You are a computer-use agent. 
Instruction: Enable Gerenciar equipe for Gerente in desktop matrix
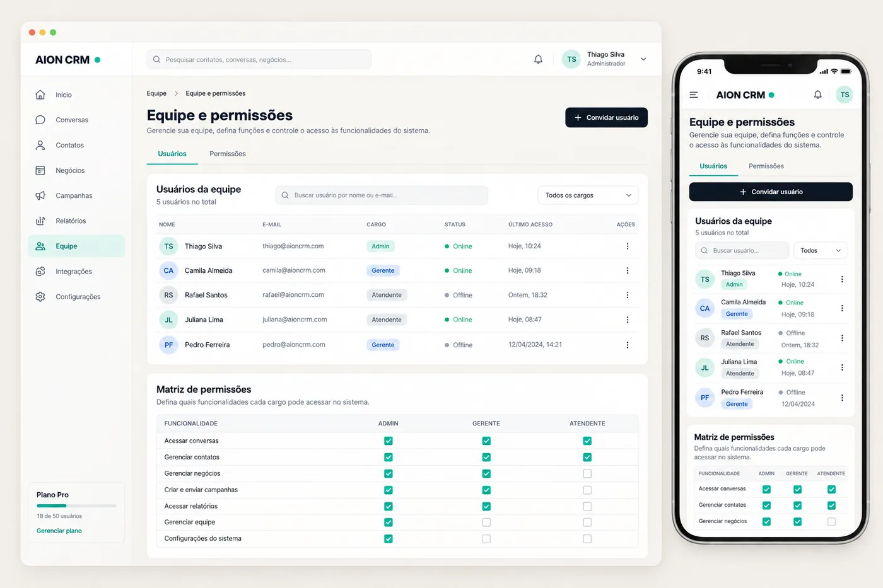486,522
